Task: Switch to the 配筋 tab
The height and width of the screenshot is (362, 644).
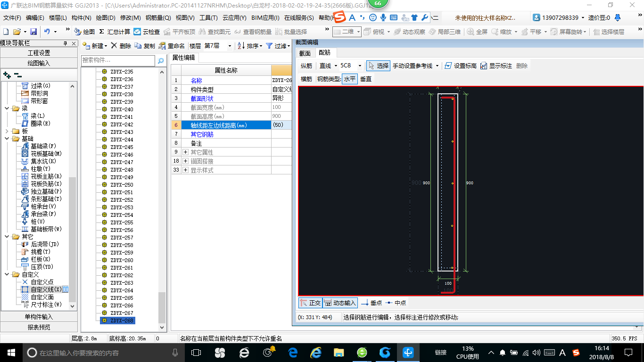Action: (x=324, y=53)
